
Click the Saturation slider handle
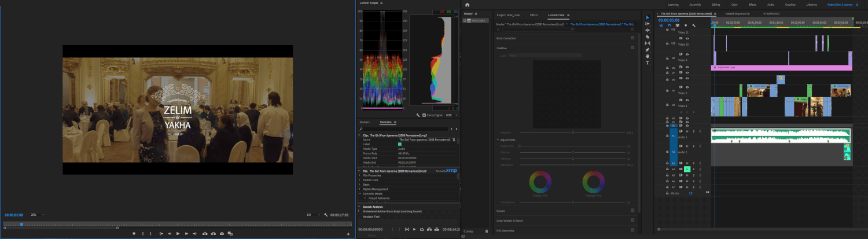(573, 165)
